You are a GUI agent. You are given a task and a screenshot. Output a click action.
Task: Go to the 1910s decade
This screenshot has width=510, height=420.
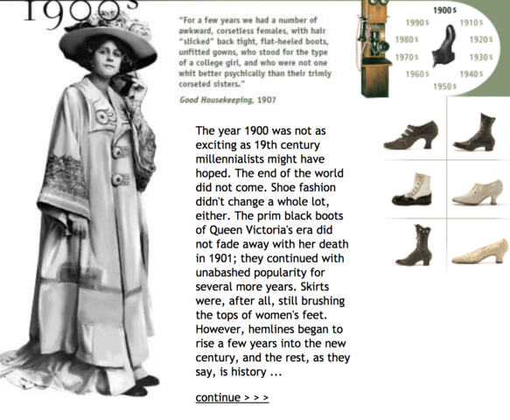pyautogui.click(x=472, y=23)
